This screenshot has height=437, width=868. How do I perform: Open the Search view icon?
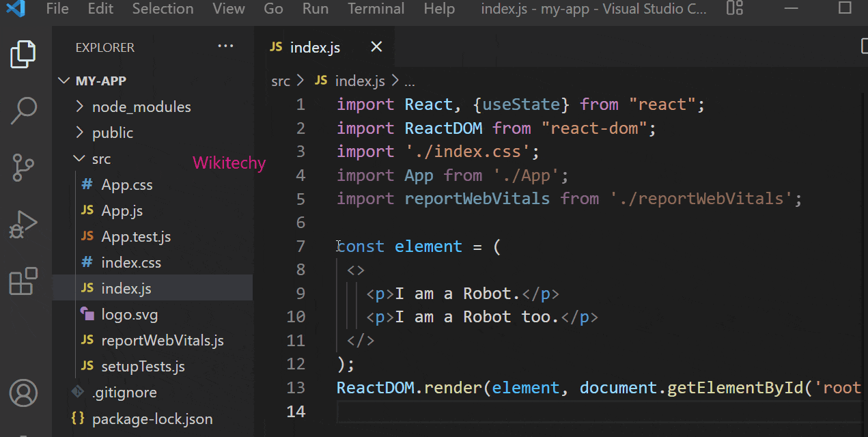pyautogui.click(x=23, y=111)
